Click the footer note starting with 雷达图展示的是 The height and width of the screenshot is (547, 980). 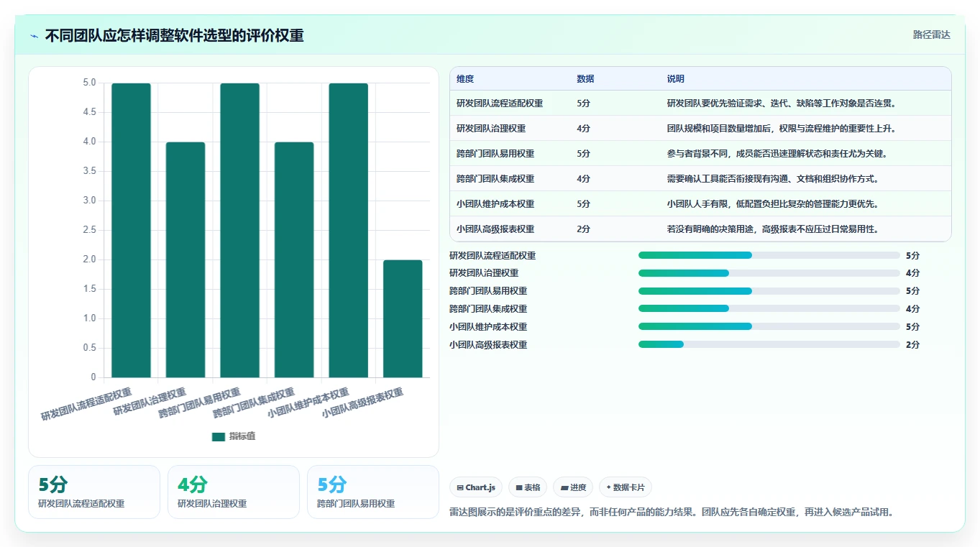pyautogui.click(x=672, y=512)
